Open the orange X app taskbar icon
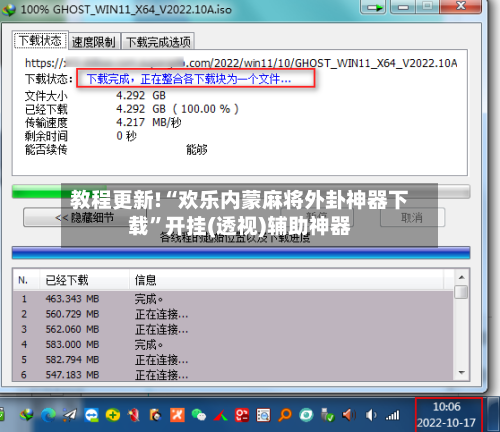The image size is (500, 432). [x=177, y=415]
